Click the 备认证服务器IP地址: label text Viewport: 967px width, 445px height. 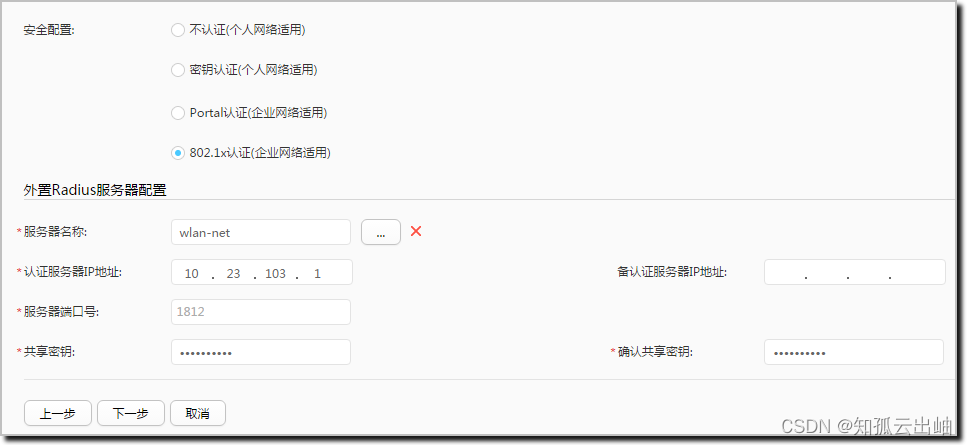point(672,272)
